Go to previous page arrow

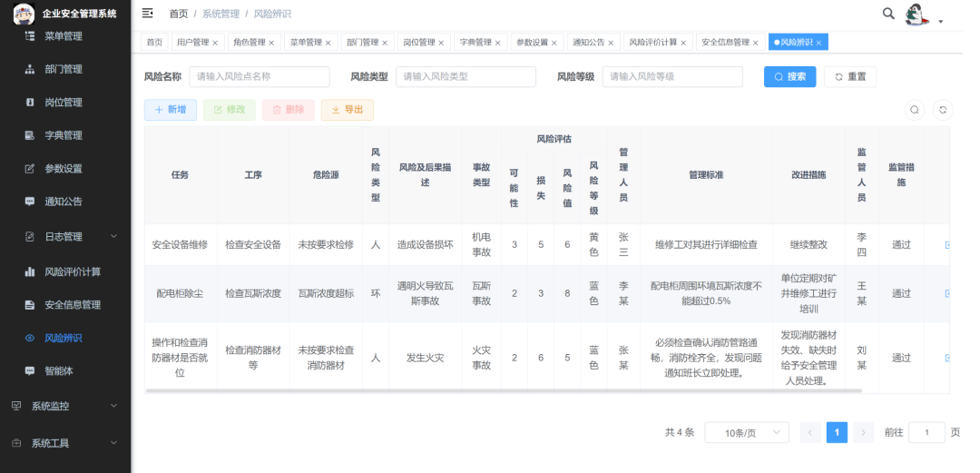click(x=810, y=432)
